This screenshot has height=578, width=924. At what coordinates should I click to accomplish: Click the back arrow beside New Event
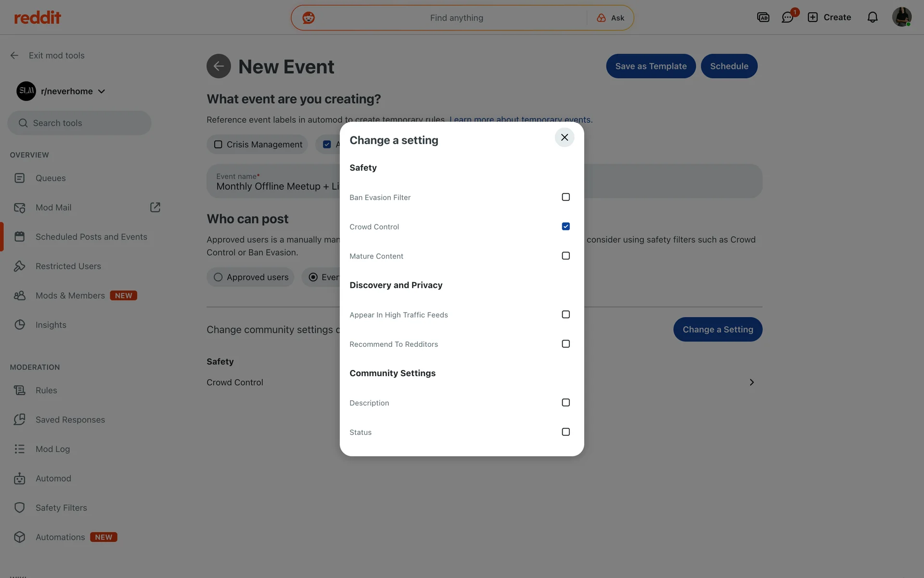click(x=218, y=66)
